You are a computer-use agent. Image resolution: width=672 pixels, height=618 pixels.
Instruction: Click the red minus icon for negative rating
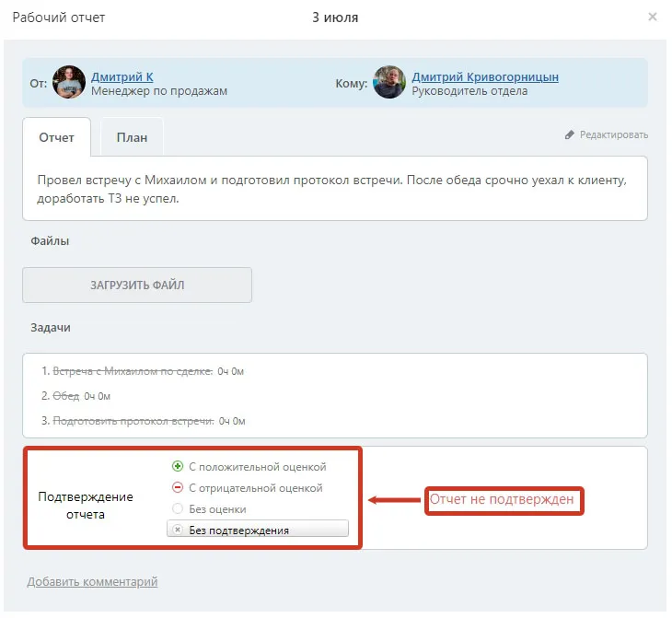(x=178, y=487)
